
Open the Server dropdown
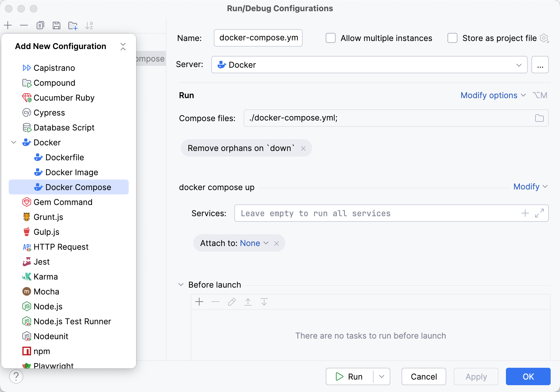coord(518,65)
